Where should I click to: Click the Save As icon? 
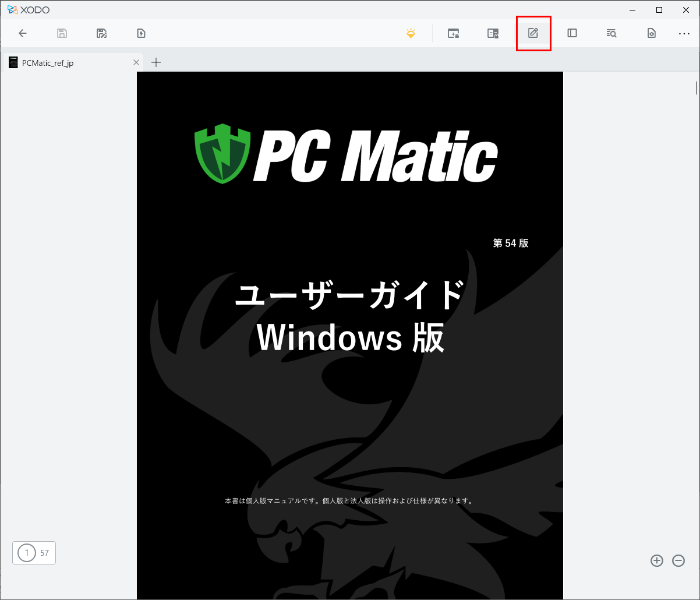(x=102, y=33)
